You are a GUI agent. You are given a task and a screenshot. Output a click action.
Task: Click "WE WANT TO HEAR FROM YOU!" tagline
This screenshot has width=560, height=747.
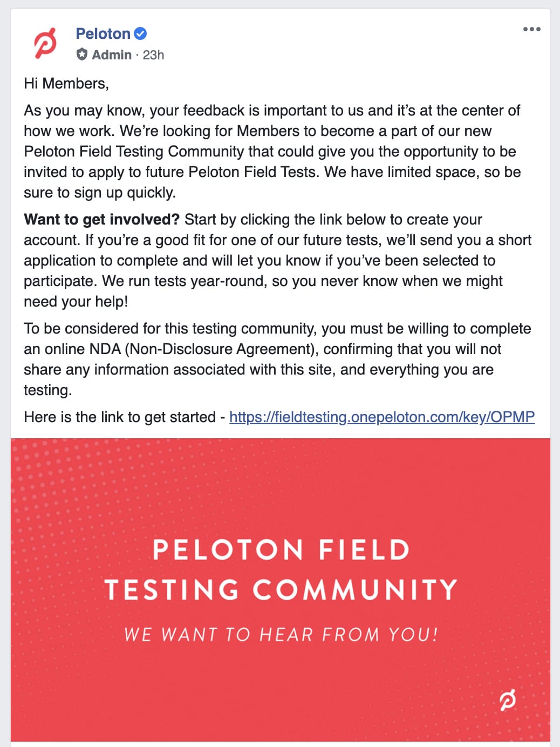(x=281, y=634)
